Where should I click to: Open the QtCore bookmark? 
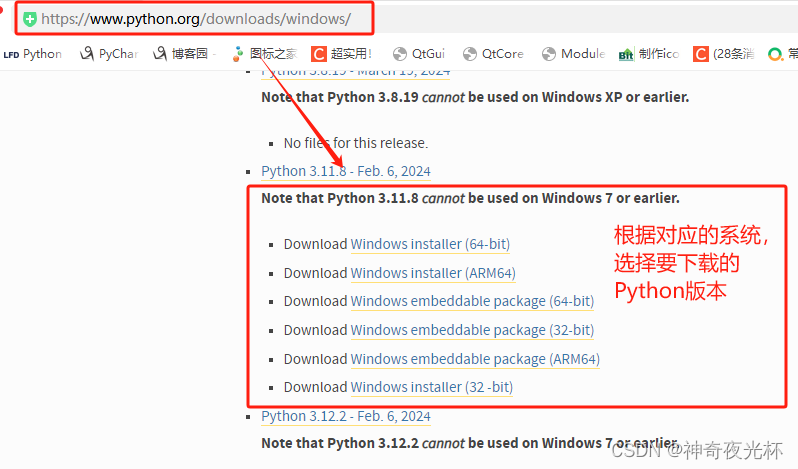click(x=493, y=54)
